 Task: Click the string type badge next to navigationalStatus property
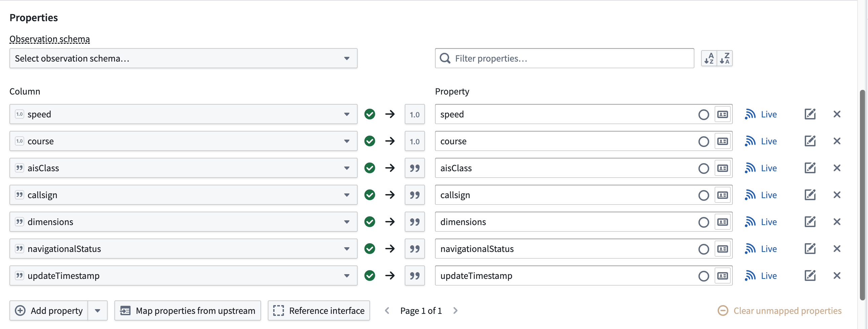coord(414,249)
